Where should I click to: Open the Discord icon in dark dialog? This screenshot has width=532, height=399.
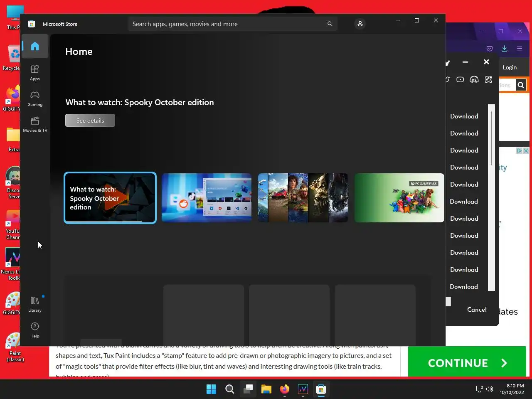[x=474, y=79]
